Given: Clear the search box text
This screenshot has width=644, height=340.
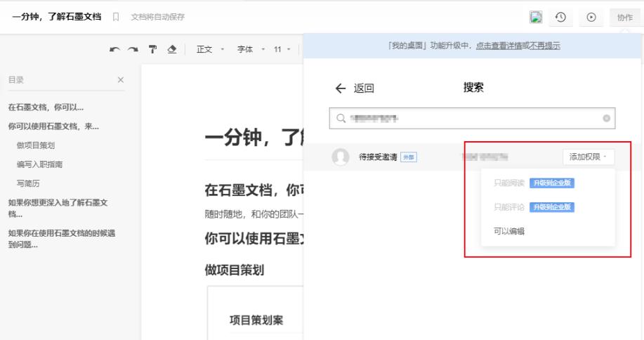Looking at the screenshot, I should (606, 118).
